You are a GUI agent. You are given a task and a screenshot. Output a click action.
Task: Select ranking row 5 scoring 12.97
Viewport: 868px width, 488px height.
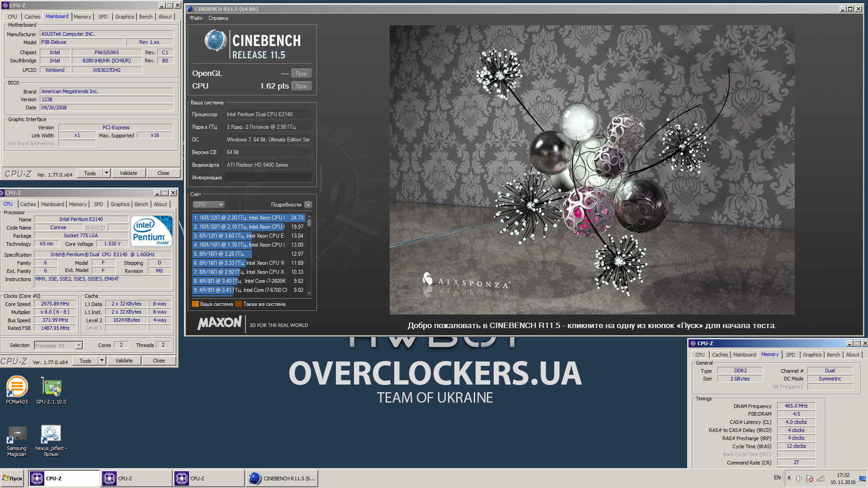click(249, 254)
